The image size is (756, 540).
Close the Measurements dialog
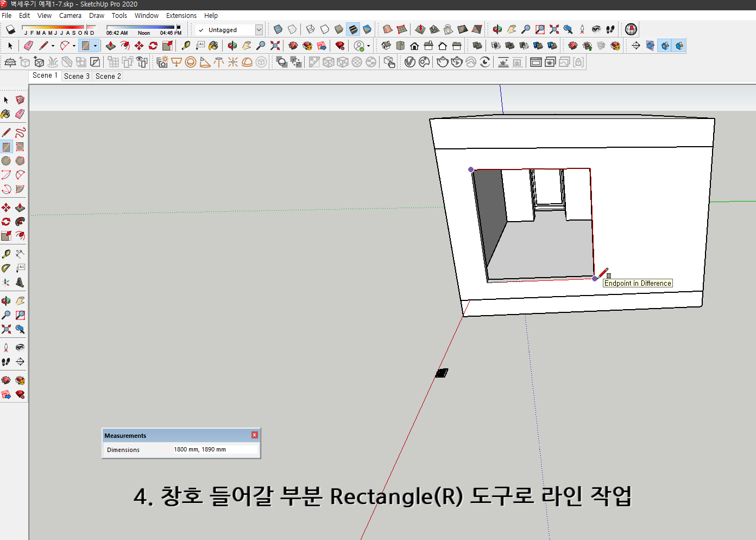254,435
